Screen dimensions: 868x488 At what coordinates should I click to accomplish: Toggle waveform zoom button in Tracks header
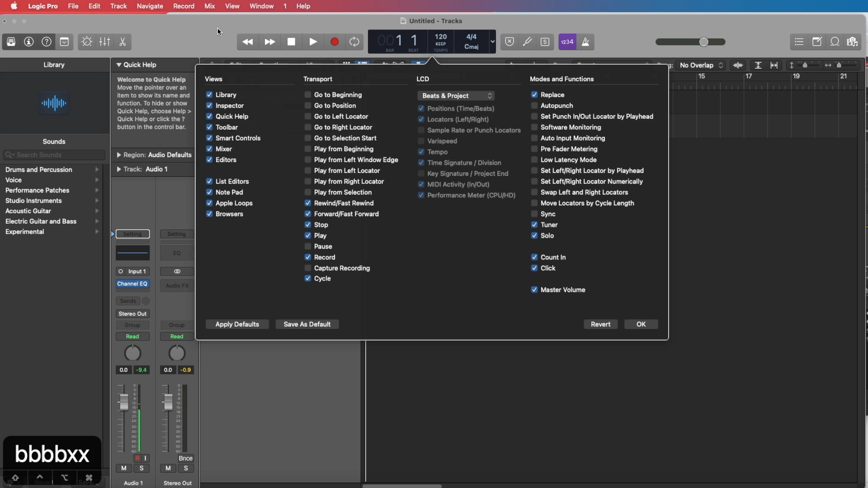click(738, 66)
